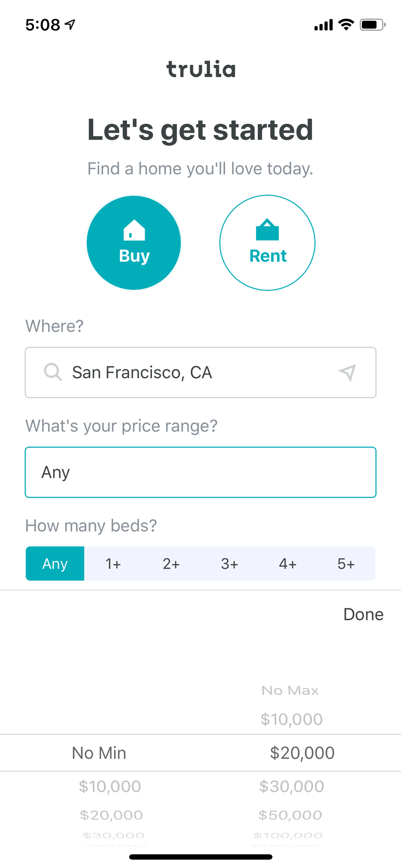The width and height of the screenshot is (401, 868).
Task: Switch to the Rent option
Action: [267, 243]
